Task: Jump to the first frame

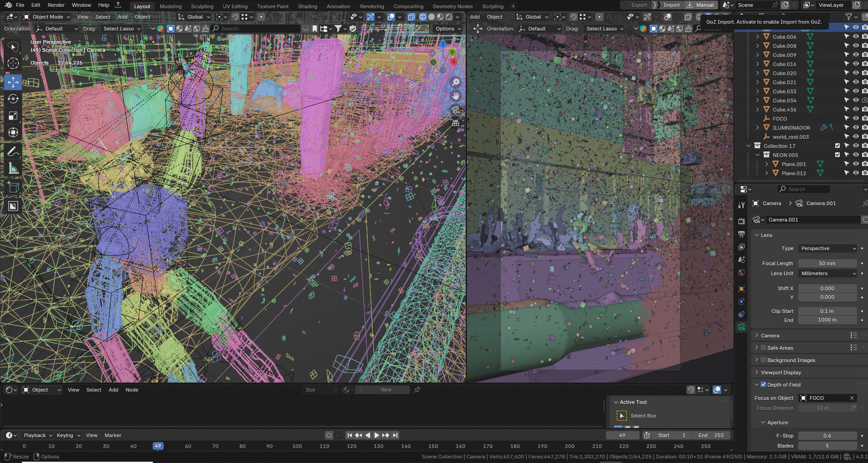Action: pyautogui.click(x=350, y=435)
